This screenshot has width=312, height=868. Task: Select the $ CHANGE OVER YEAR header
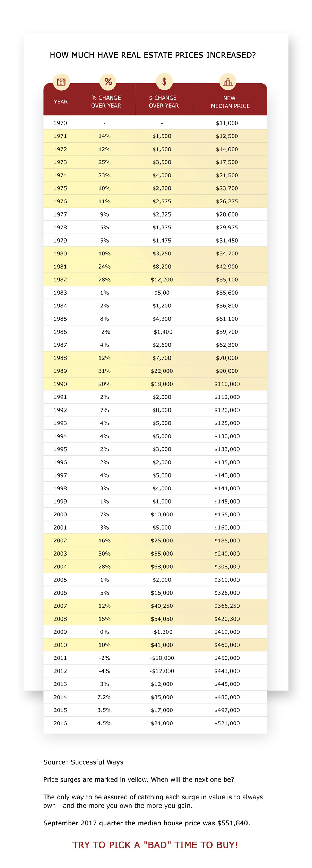tap(164, 102)
